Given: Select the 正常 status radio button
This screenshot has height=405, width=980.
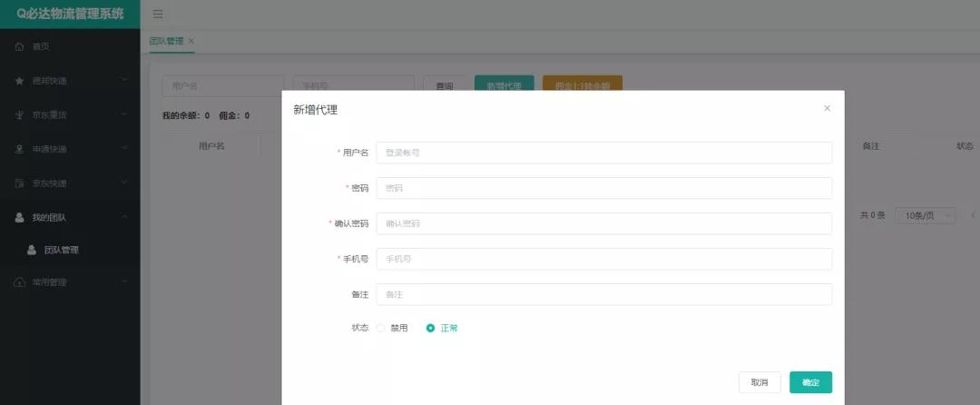Looking at the screenshot, I should 431,328.
